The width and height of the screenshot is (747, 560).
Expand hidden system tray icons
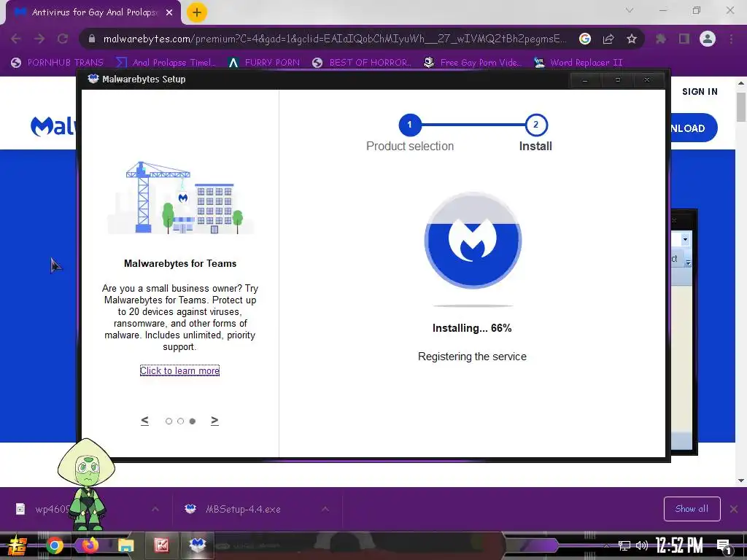(x=606, y=545)
